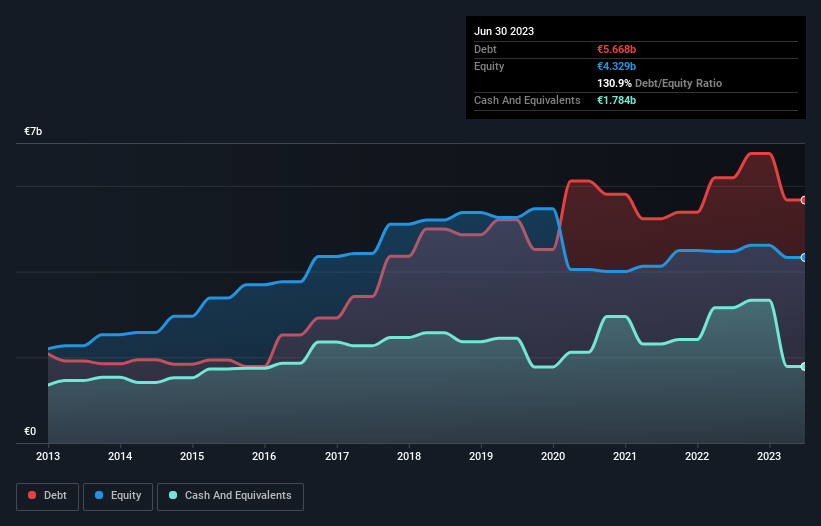Click the blue Equity legend dot
The height and width of the screenshot is (526, 821).
coord(101,496)
